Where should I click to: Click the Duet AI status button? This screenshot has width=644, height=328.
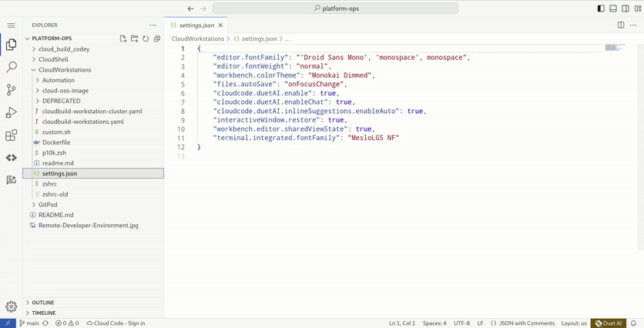pos(609,323)
